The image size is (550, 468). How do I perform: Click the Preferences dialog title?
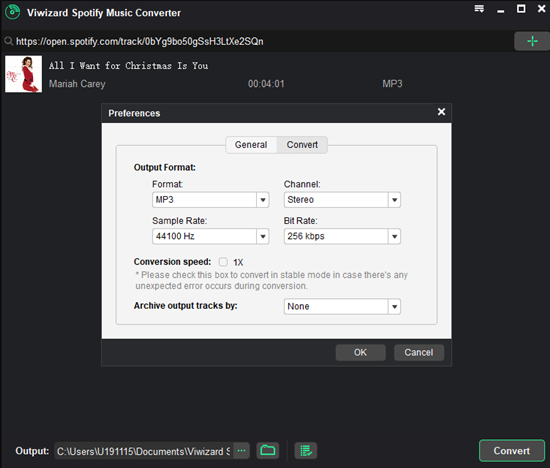[x=134, y=113]
